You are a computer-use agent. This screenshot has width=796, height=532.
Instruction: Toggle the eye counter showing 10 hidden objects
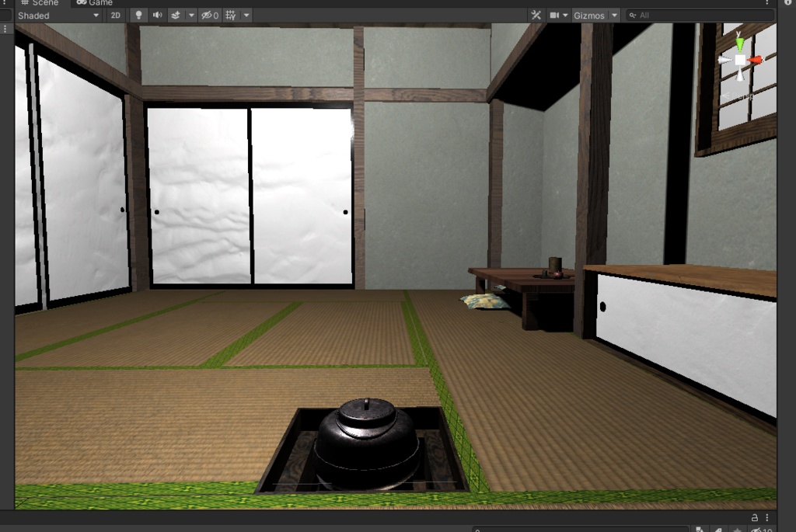pos(759,530)
